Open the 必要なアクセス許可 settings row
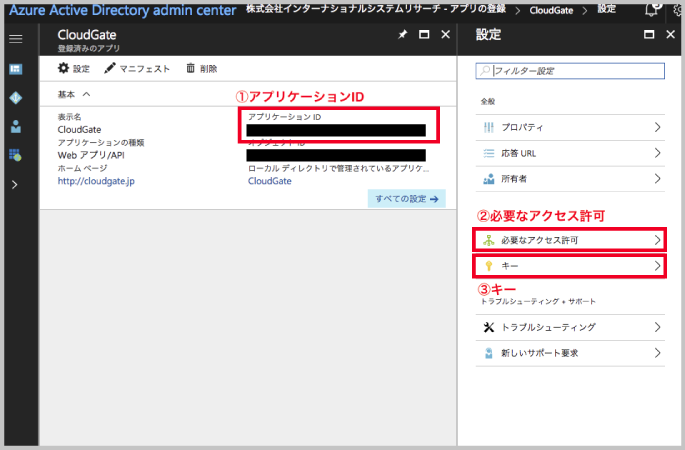685x450 pixels. [x=570, y=240]
